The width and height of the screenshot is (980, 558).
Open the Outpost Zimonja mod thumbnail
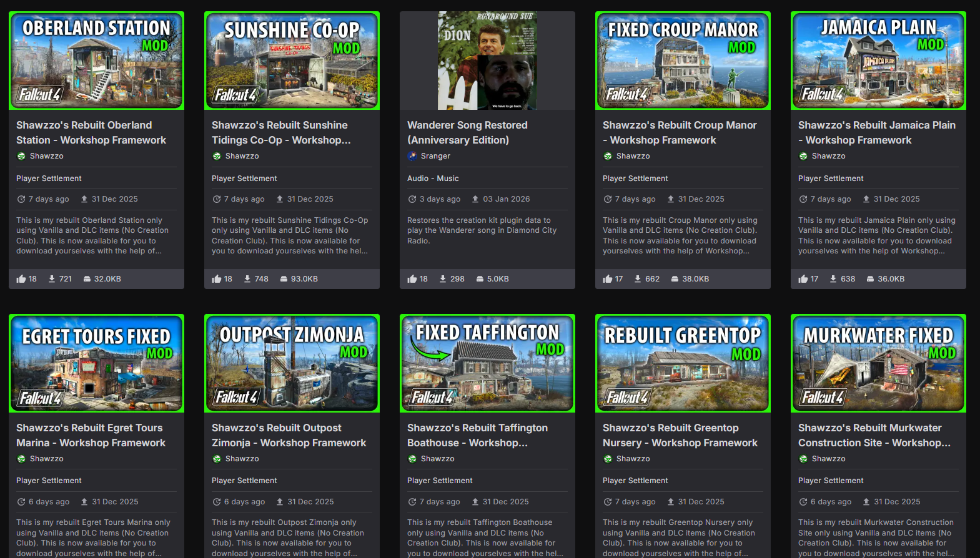(x=292, y=363)
